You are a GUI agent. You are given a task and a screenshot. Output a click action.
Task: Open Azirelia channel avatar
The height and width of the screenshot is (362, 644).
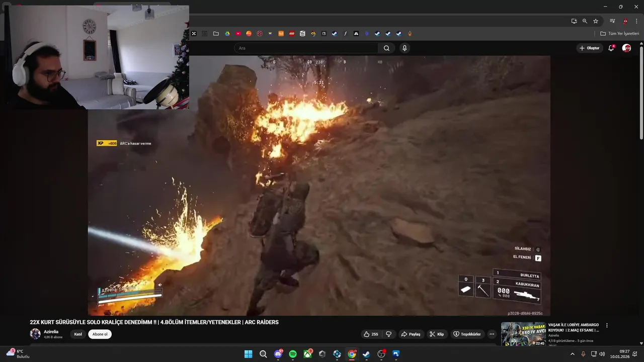click(35, 334)
